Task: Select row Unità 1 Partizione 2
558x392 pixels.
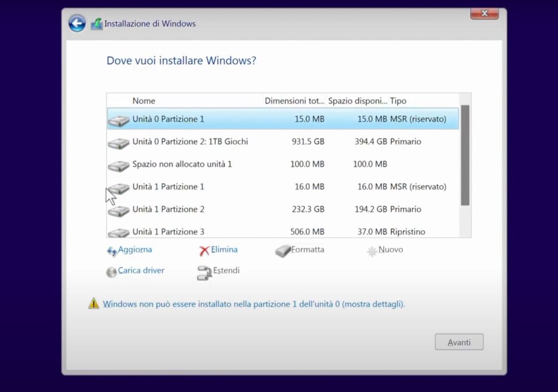Action: click(x=283, y=209)
